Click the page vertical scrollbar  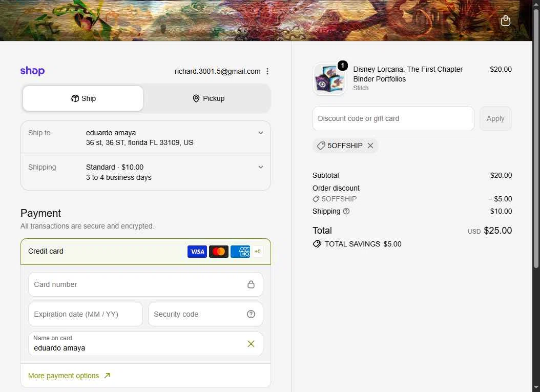coord(536,138)
